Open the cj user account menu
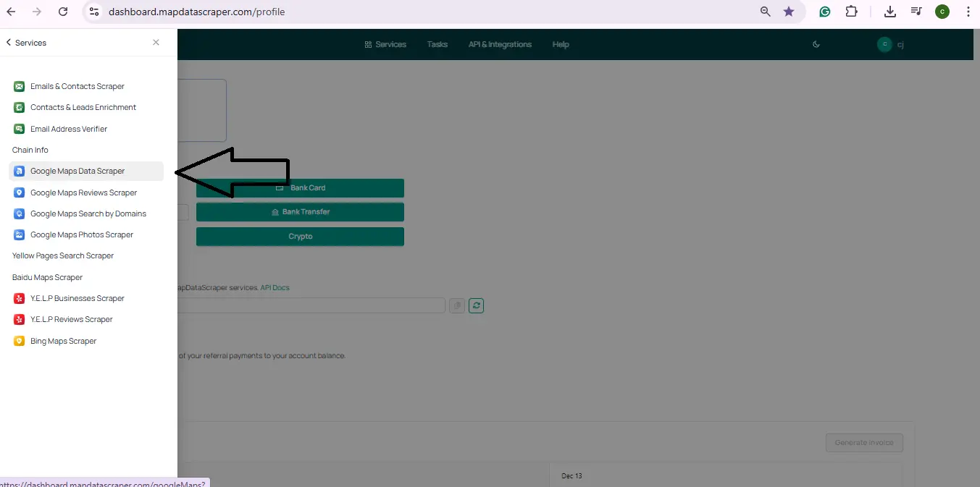Image resolution: width=980 pixels, height=487 pixels. tap(890, 44)
